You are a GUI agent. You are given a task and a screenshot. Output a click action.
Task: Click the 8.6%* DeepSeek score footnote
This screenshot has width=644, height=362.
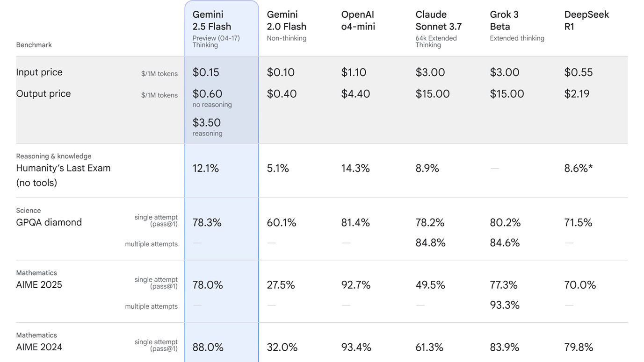(x=579, y=169)
